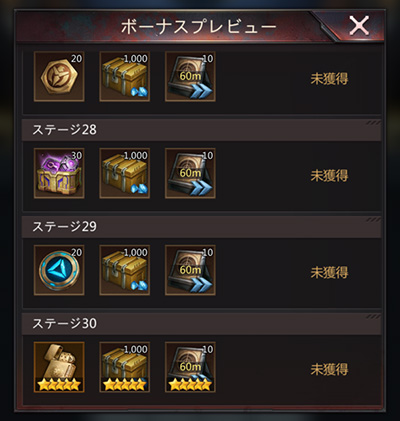
Task: Select the gold lighter reward in ステージ30
Action: point(59,367)
